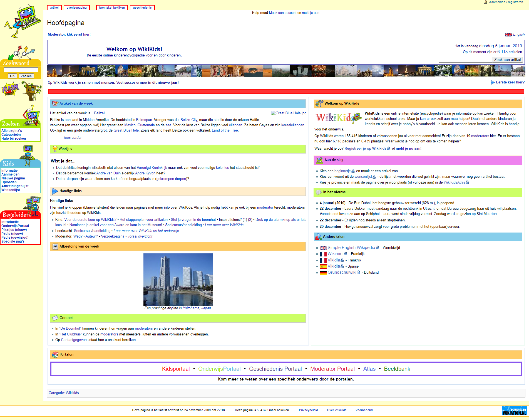The width and height of the screenshot is (529, 420).
Task: Open the Atlas portal link
Action: 369,369
